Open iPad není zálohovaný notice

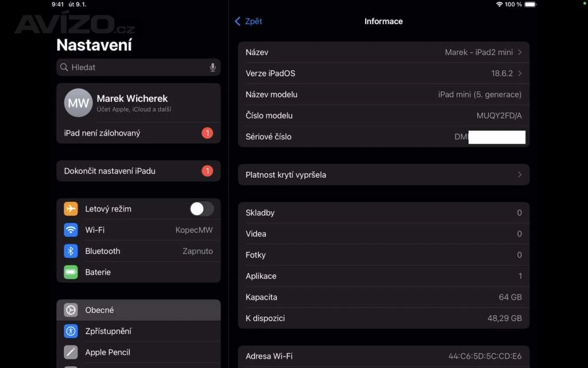click(x=138, y=133)
